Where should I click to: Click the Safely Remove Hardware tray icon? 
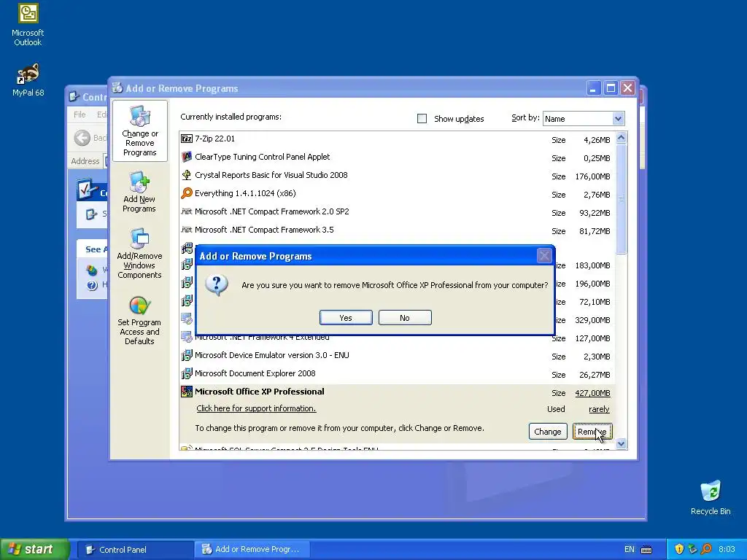(x=693, y=549)
